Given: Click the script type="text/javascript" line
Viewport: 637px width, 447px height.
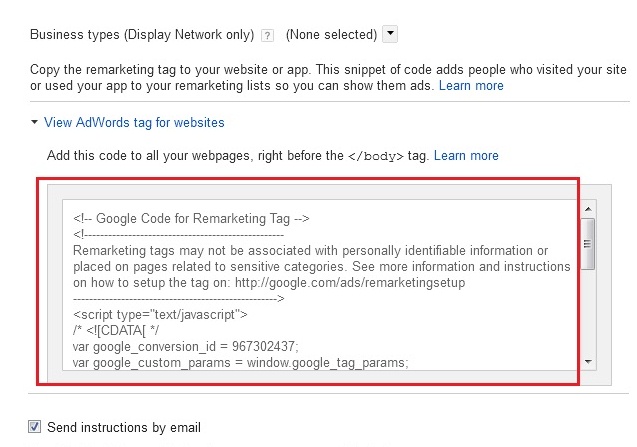Looking at the screenshot, I should click(160, 315).
